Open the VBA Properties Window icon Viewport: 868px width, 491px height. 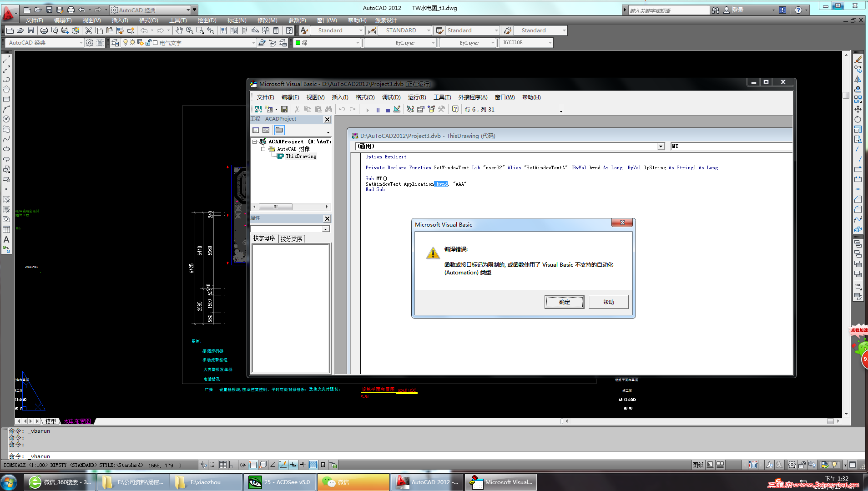(x=421, y=109)
